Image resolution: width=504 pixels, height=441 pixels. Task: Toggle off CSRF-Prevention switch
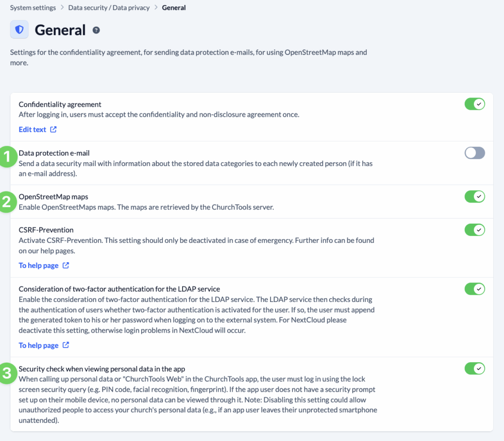pos(474,230)
